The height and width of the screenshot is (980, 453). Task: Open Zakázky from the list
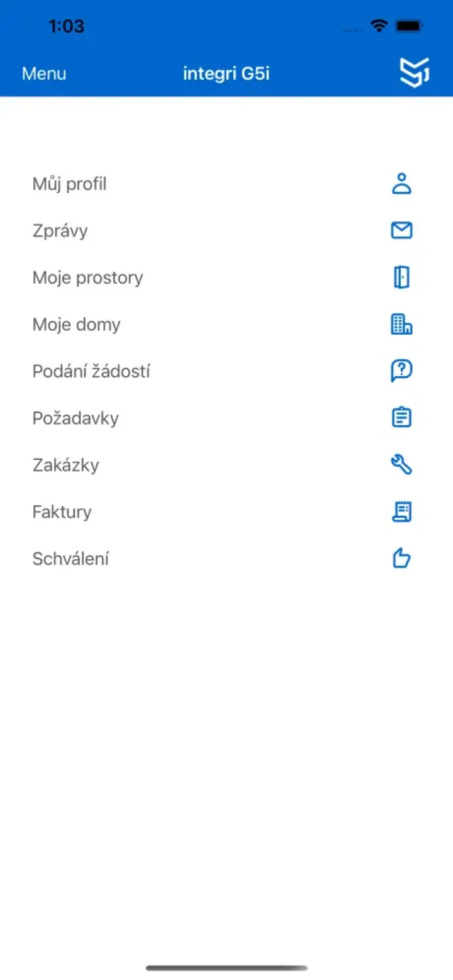[66, 465]
